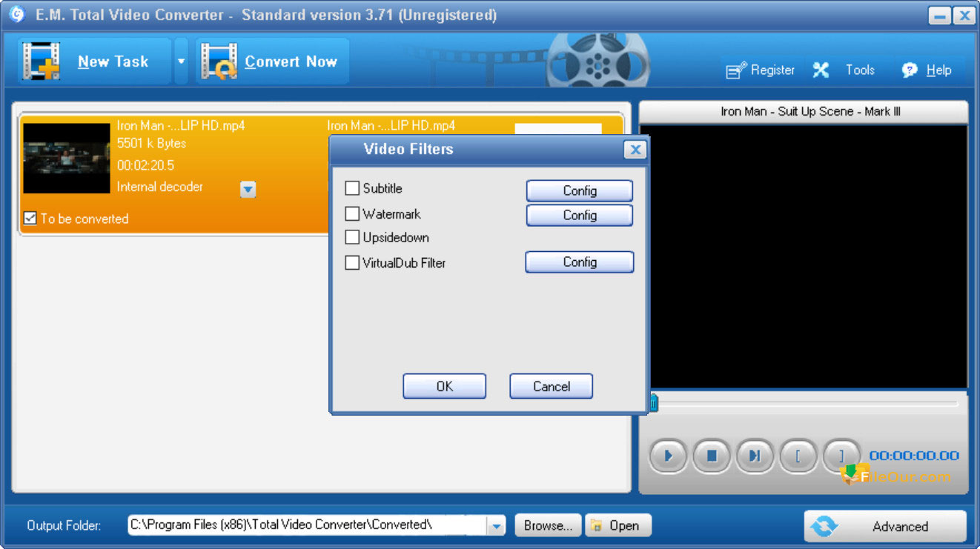Click the Help question bubble icon

910,70
